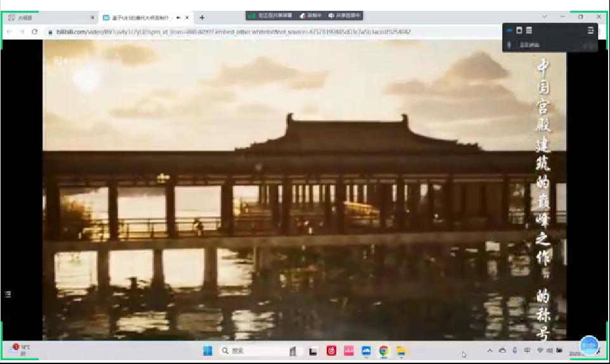
Task: Open the Windows Start menu
Action: [x=208, y=351]
